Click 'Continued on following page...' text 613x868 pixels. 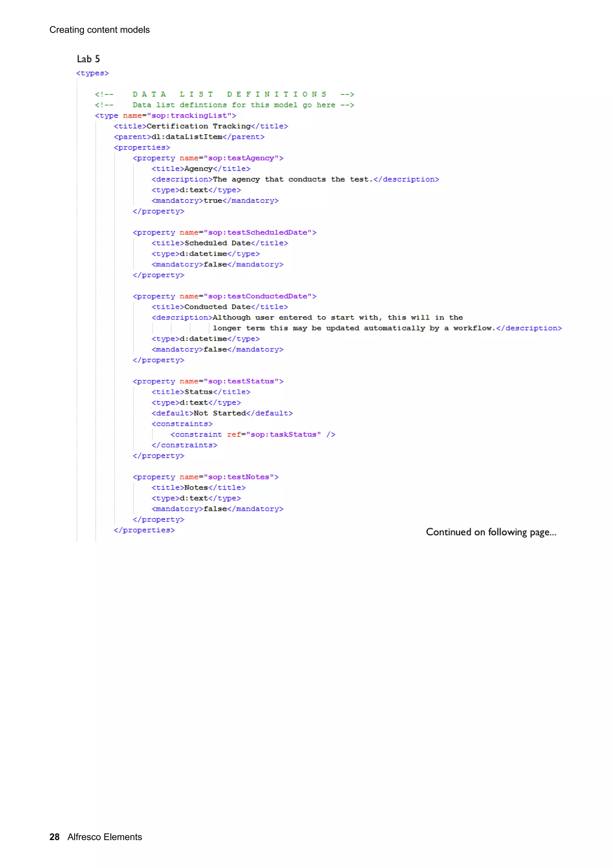[x=491, y=532]
